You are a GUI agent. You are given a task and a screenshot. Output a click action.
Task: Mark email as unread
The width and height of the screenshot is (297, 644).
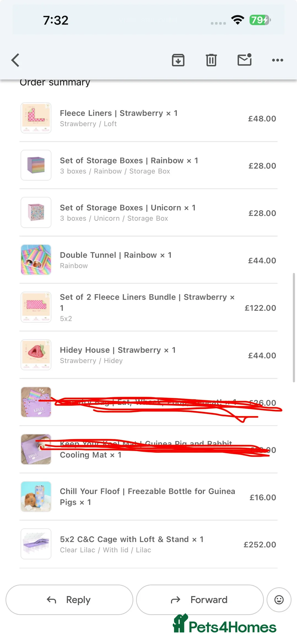point(244,60)
